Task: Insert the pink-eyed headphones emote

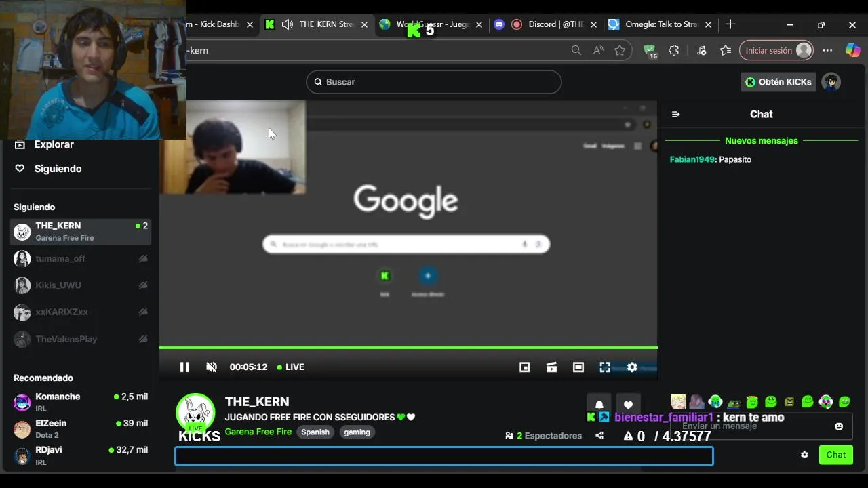Action: tap(825, 402)
